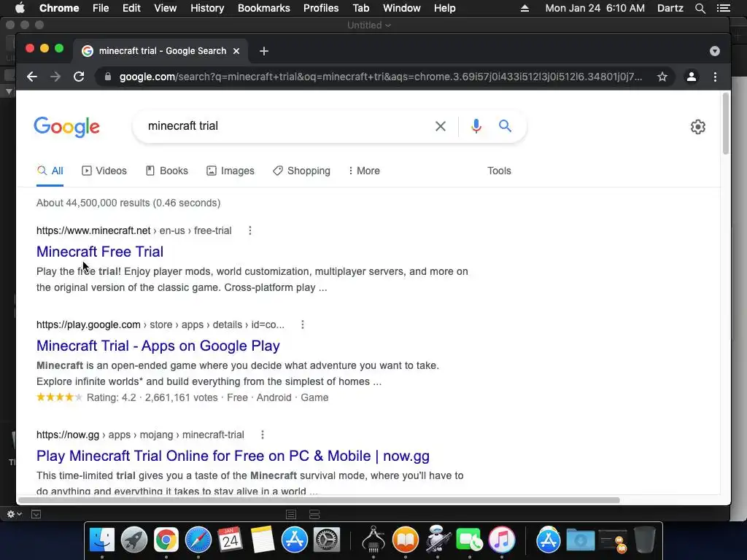Open the search Tools options

coord(499,171)
